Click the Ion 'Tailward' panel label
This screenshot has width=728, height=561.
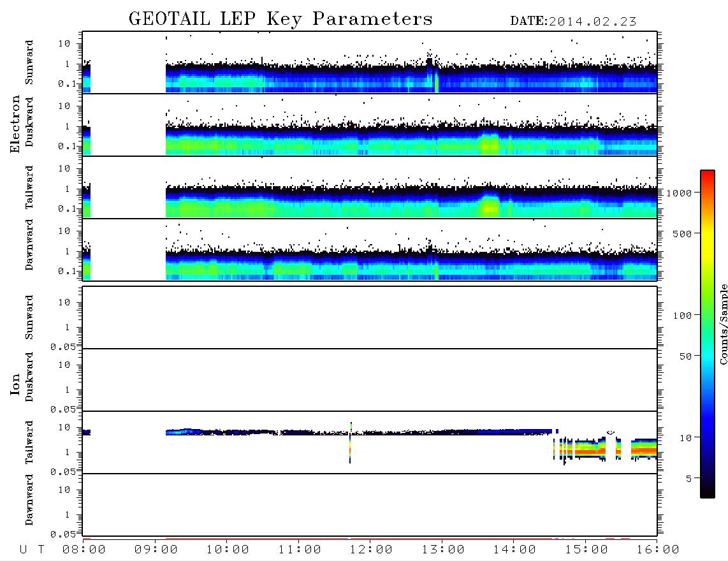[x=29, y=442]
